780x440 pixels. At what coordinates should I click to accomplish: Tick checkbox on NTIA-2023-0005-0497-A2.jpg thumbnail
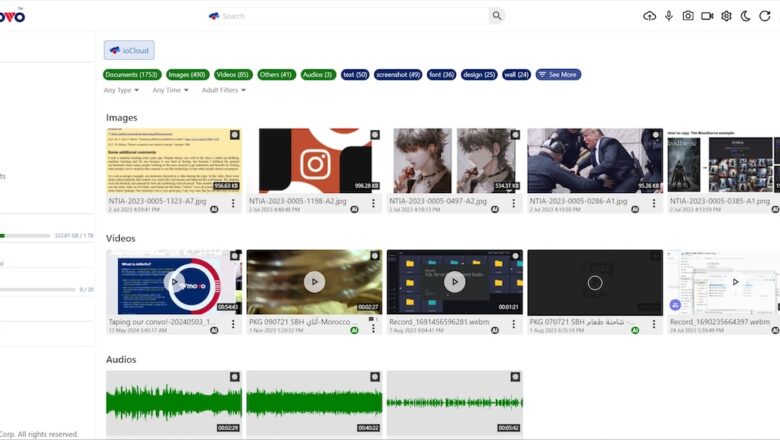tap(515, 135)
